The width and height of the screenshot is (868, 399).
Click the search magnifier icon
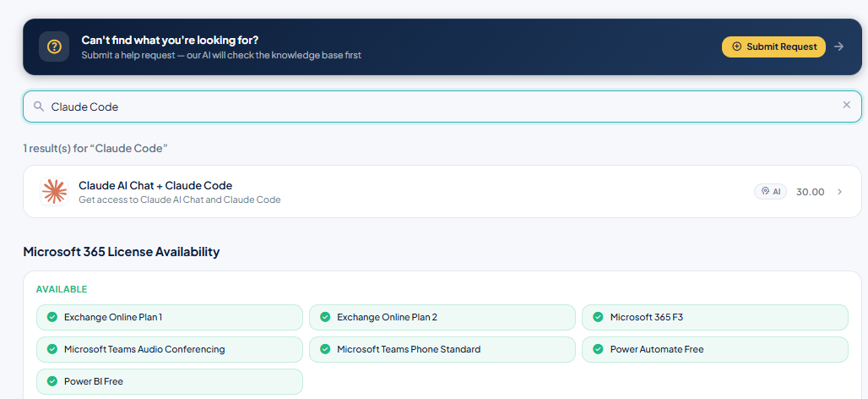38,107
